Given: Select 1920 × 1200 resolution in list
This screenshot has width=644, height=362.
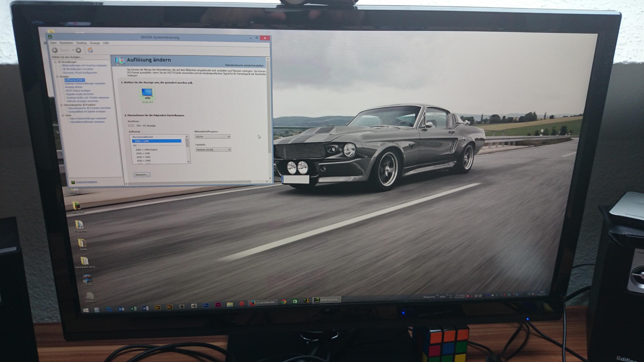Looking at the screenshot, I should click(x=143, y=157).
